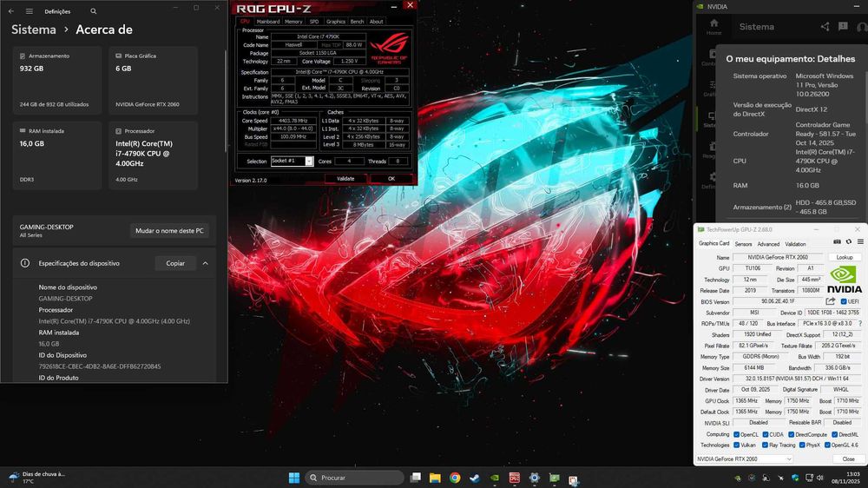Toggle the DirectML checkbox in GPU-Z
The image size is (868, 488).
click(834, 434)
